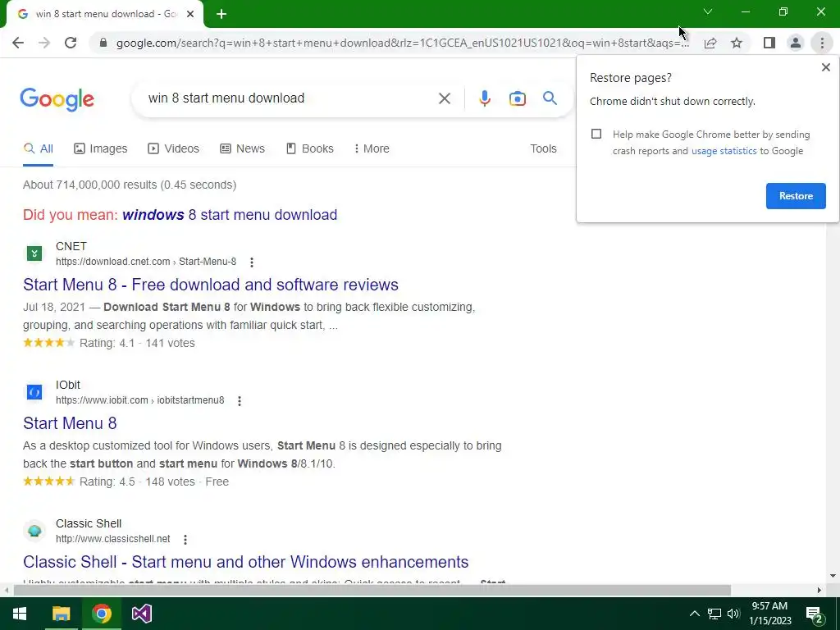Open the network tray icon
840x630 pixels.
714,614
